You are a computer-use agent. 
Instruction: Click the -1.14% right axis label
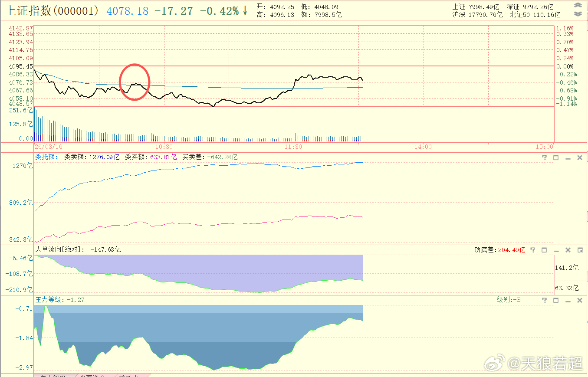[x=567, y=104]
